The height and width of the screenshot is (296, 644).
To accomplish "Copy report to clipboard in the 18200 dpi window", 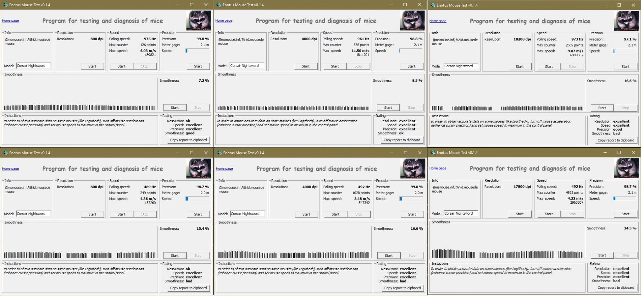I will coord(616,140).
